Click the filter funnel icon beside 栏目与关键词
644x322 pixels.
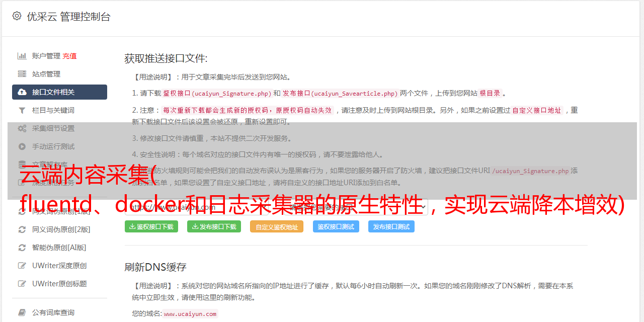(x=22, y=110)
